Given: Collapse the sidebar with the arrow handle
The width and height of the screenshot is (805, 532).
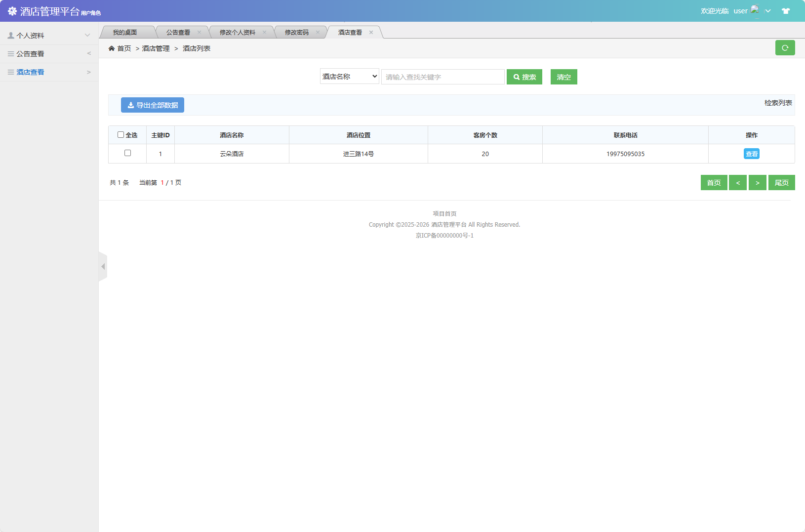Looking at the screenshot, I should pos(103,267).
